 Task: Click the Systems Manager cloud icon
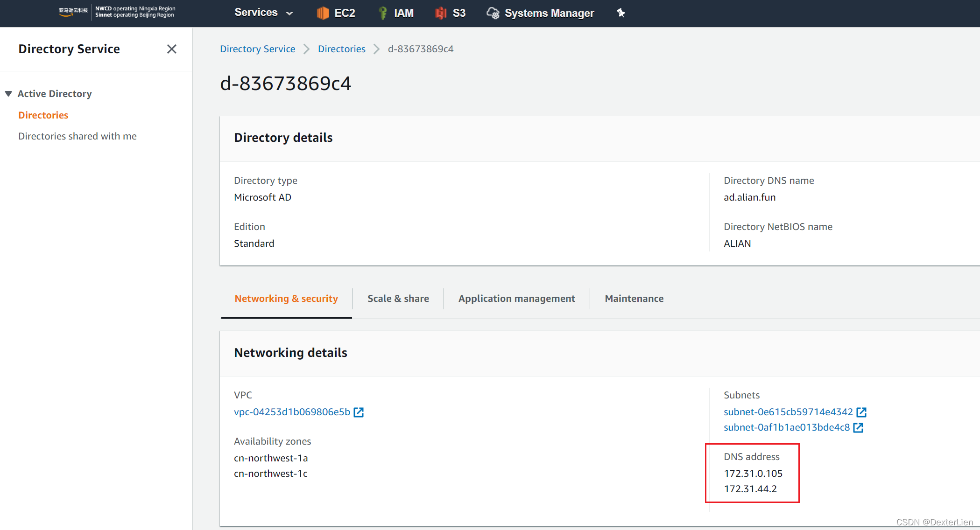[x=493, y=13]
